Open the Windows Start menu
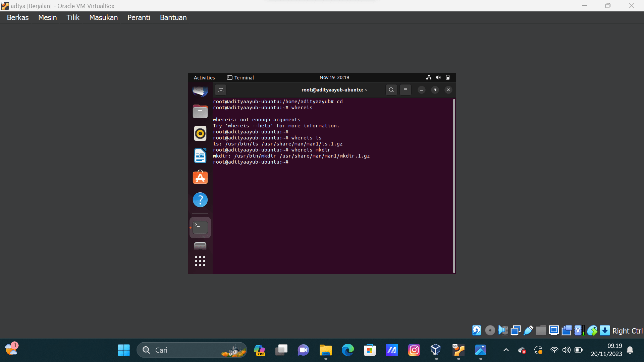The width and height of the screenshot is (644, 362). [x=124, y=350]
